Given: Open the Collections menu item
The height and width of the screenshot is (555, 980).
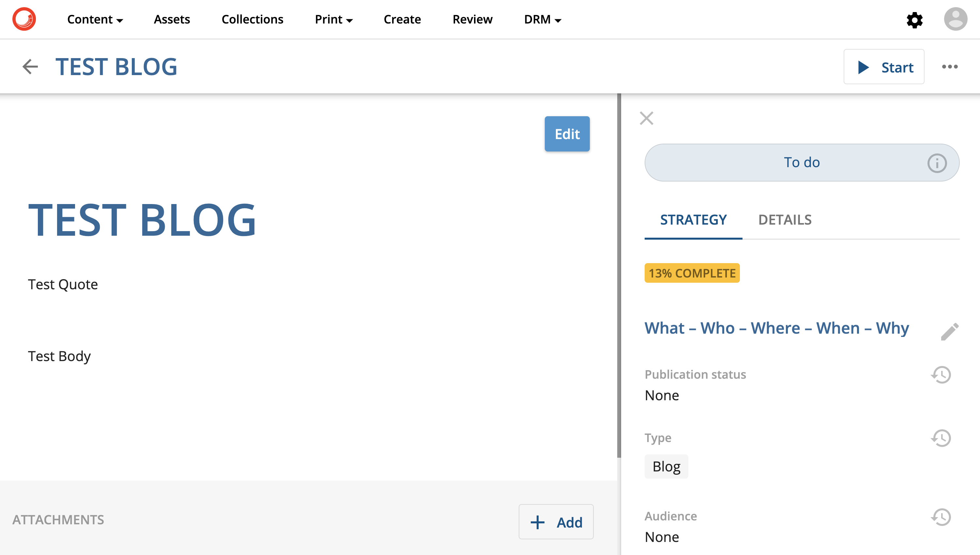Looking at the screenshot, I should pos(252,19).
